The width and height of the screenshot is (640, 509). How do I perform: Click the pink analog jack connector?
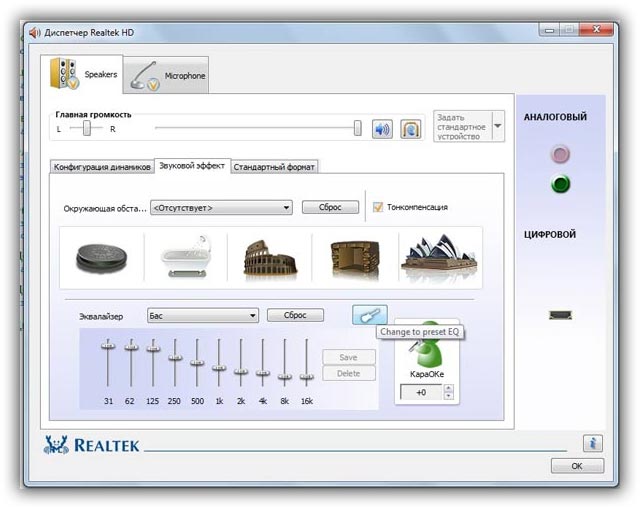coord(560,154)
